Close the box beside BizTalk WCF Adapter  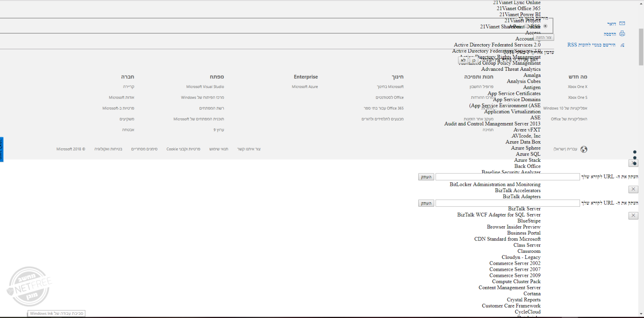coord(633,216)
